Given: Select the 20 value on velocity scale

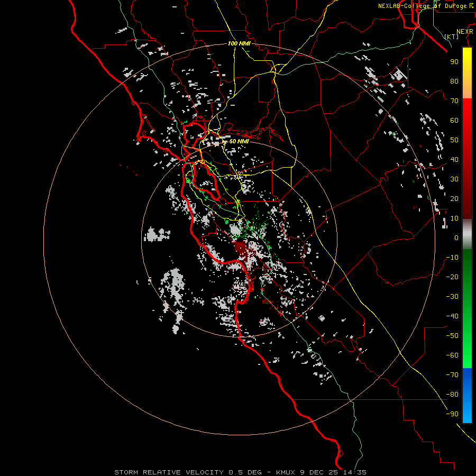Looking at the screenshot, I should click(x=454, y=199).
